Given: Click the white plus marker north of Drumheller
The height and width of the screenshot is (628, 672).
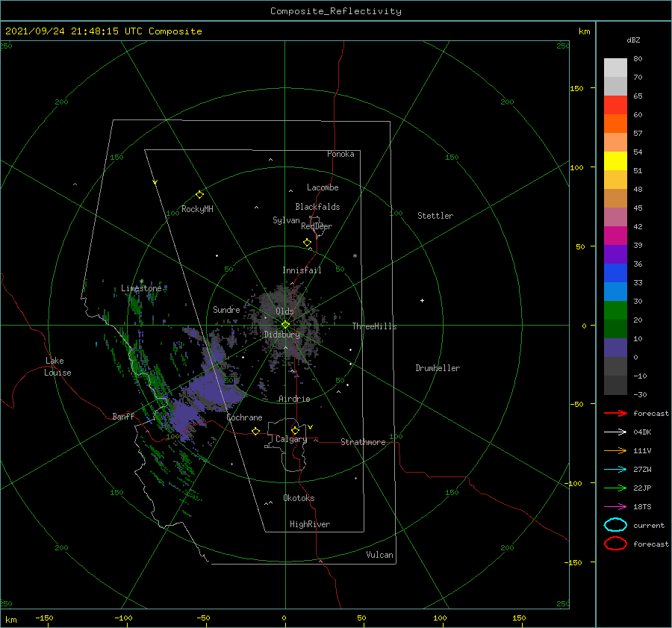Looking at the screenshot, I should pos(422,300).
